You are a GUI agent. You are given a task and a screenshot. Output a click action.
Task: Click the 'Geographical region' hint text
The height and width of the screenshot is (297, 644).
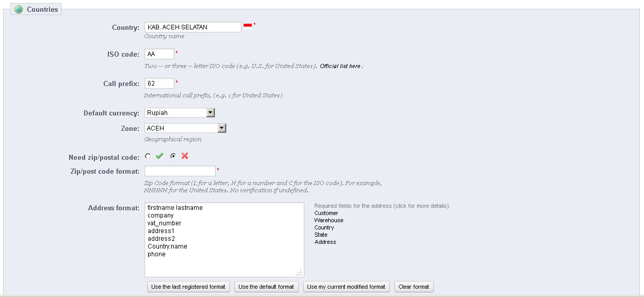[173, 139]
